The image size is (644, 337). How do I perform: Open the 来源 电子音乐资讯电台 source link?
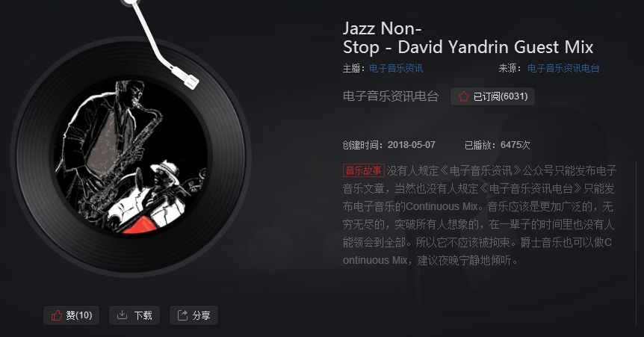(563, 68)
